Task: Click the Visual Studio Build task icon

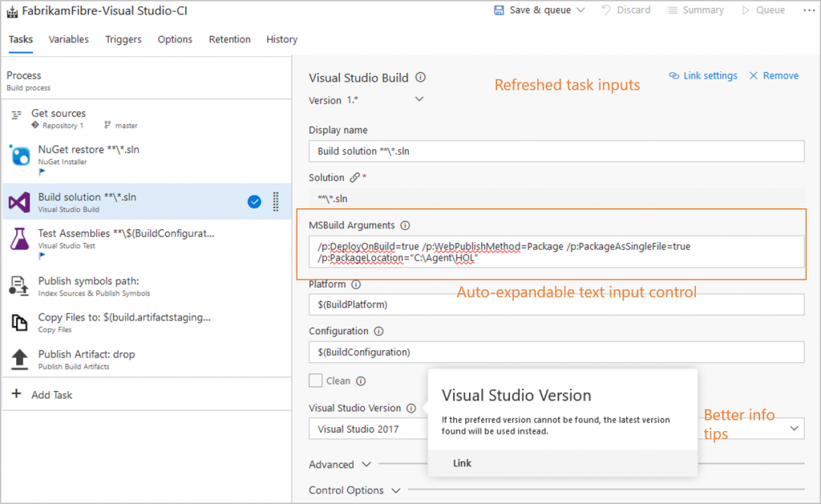Action: pyautogui.click(x=19, y=202)
